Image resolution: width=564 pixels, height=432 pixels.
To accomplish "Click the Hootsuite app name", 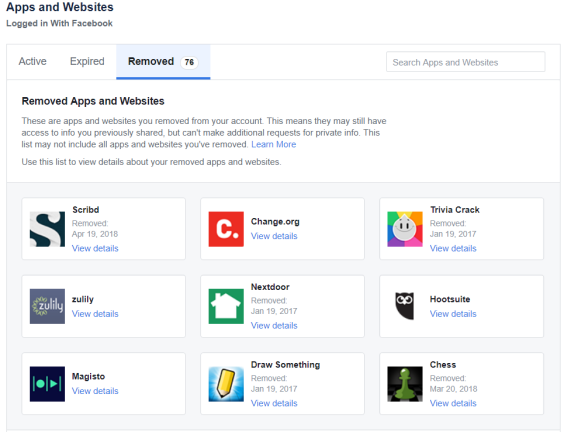I will tap(450, 299).
